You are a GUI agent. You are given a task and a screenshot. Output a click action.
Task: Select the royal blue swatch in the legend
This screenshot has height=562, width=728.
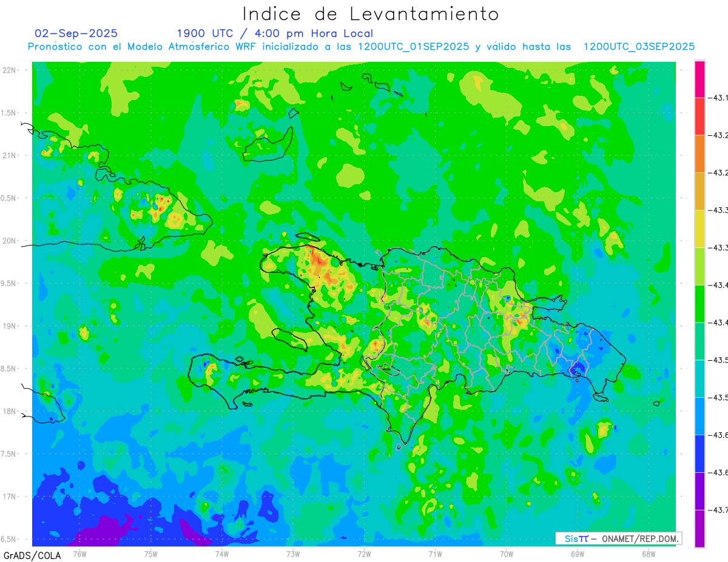(x=699, y=453)
